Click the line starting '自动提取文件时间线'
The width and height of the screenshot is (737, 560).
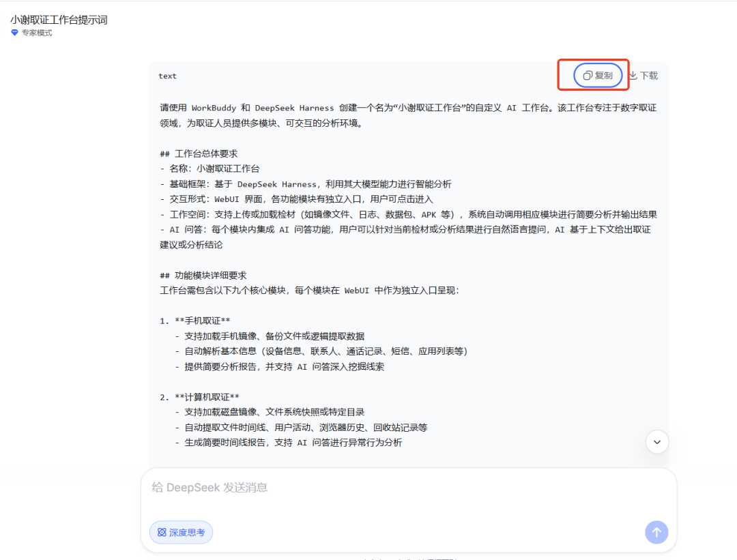click(x=302, y=428)
